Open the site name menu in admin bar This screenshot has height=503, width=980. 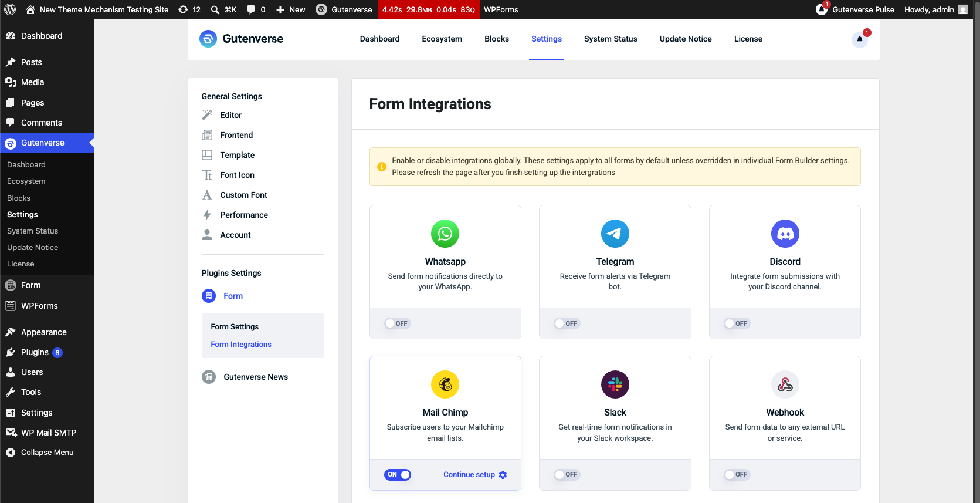coord(97,9)
